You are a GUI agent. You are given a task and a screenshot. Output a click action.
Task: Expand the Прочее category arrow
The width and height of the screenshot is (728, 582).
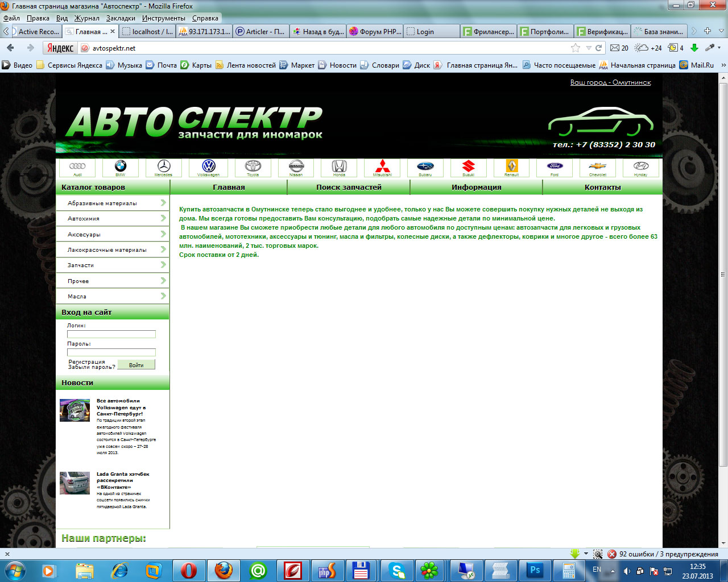pos(163,281)
